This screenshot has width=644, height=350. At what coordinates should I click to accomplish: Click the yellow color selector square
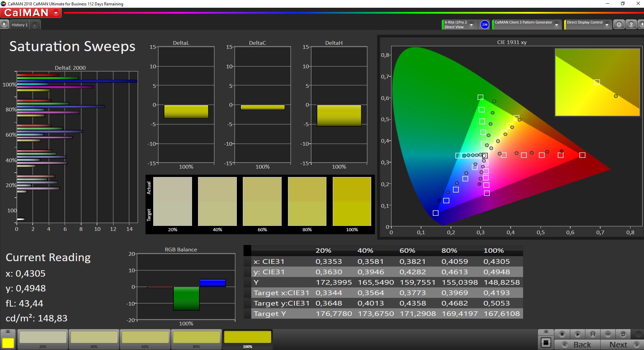pyautogui.click(x=8, y=343)
